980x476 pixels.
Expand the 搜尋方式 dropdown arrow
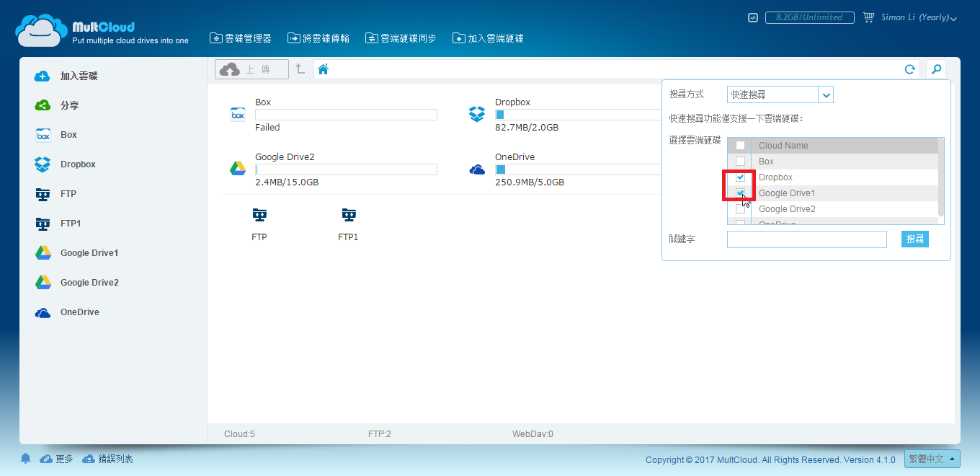826,94
